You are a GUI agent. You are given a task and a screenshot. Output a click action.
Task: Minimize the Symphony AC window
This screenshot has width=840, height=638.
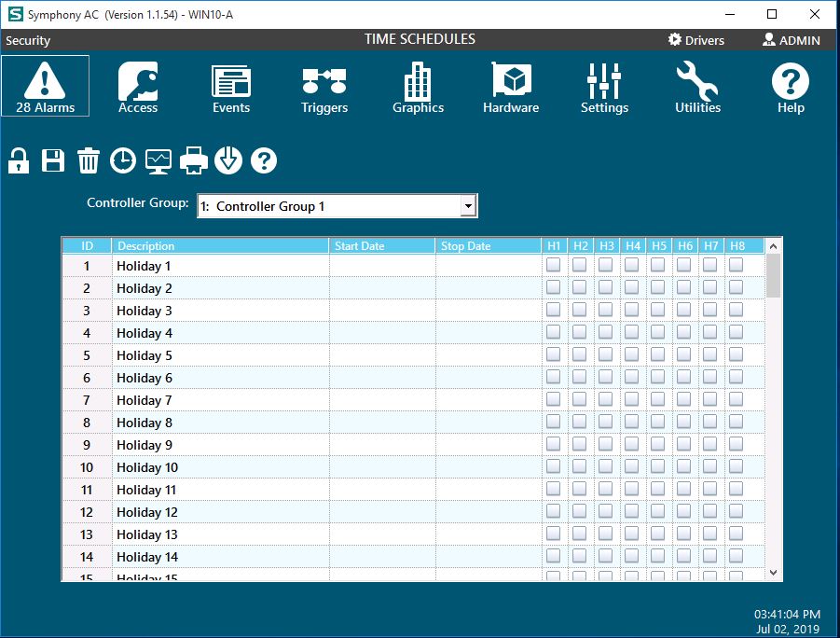(730, 15)
